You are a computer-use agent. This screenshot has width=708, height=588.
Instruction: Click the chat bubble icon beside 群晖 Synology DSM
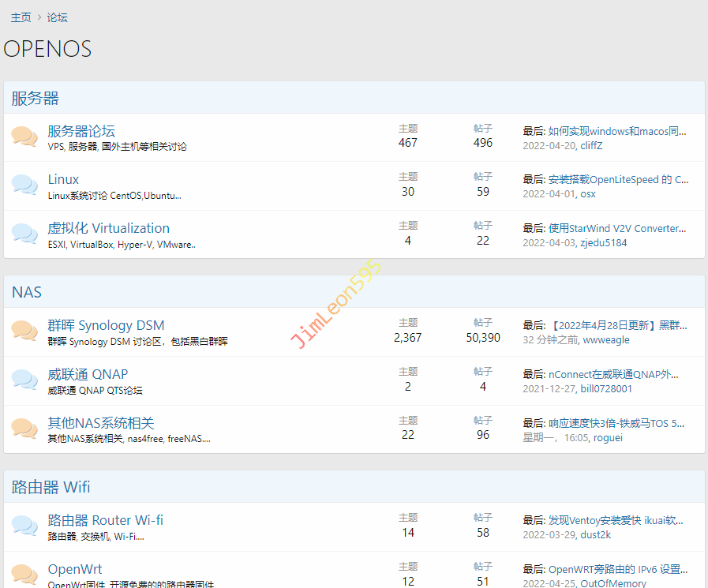24,331
